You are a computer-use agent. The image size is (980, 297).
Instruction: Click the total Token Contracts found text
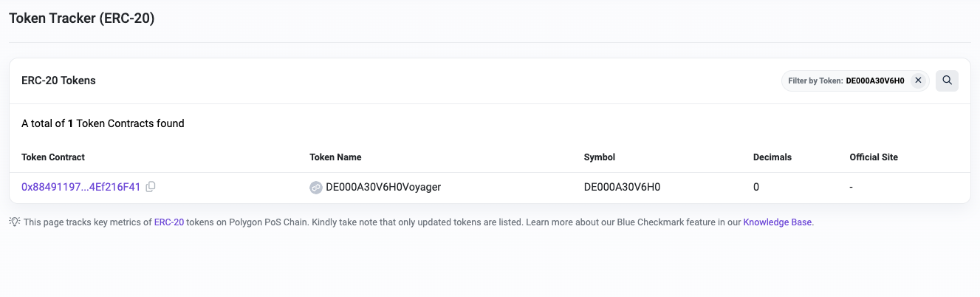[103, 123]
